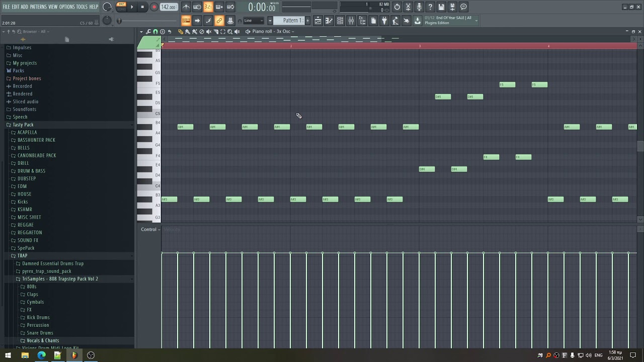644x362 pixels.
Task: Open the chat bubble news icon
Action: tap(463, 7)
